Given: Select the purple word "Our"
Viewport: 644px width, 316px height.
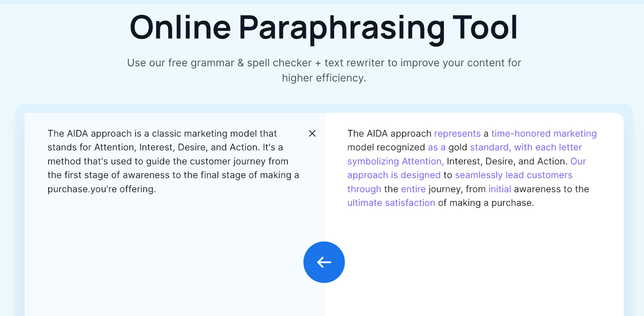Looking at the screenshot, I should coord(578,161).
